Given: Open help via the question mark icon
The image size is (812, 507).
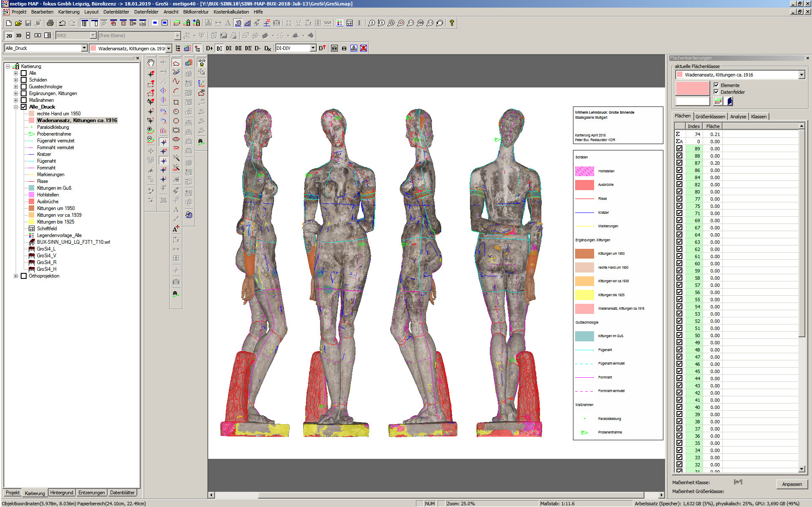Looking at the screenshot, I should click(x=451, y=23).
